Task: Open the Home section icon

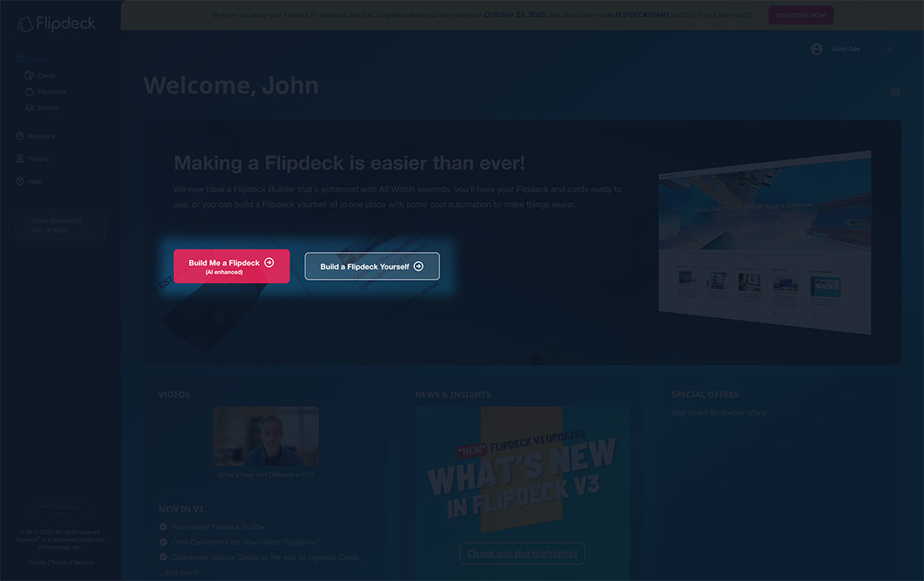Action: (x=18, y=58)
